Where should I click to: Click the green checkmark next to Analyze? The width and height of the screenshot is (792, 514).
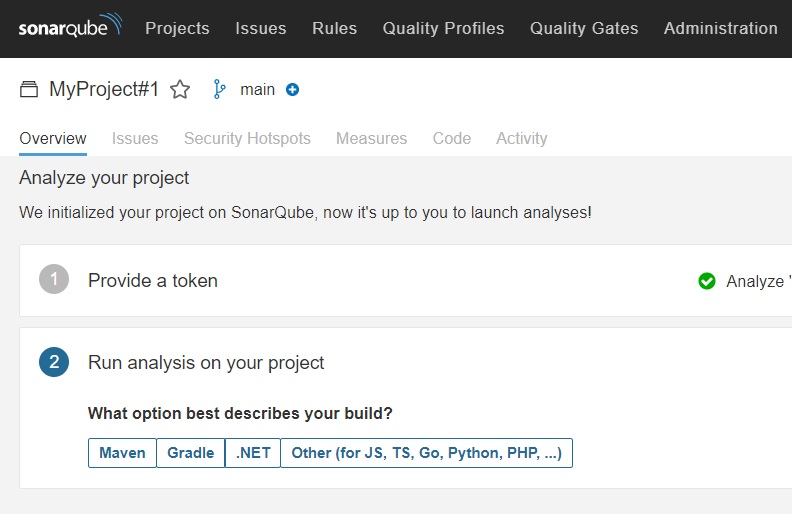point(707,281)
